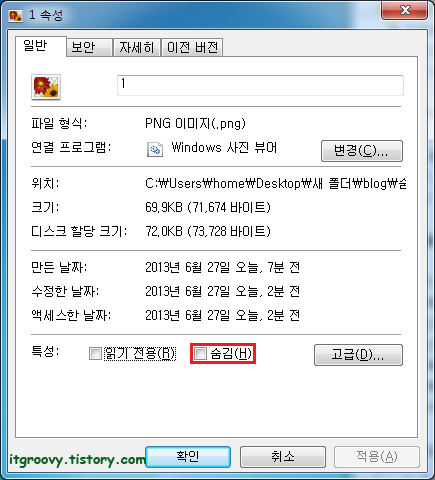Click the 위치 file path text
The width and height of the screenshot is (435, 480).
click(x=276, y=183)
